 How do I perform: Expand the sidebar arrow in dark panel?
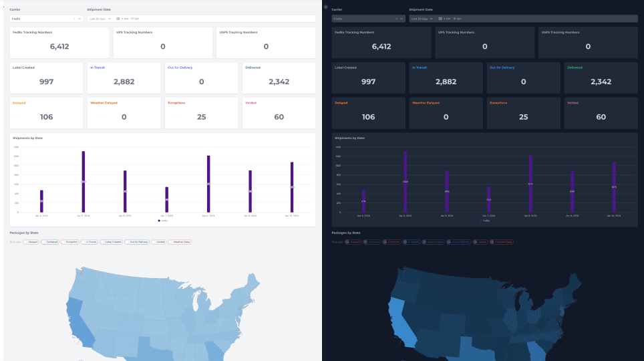pyautogui.click(x=326, y=7)
